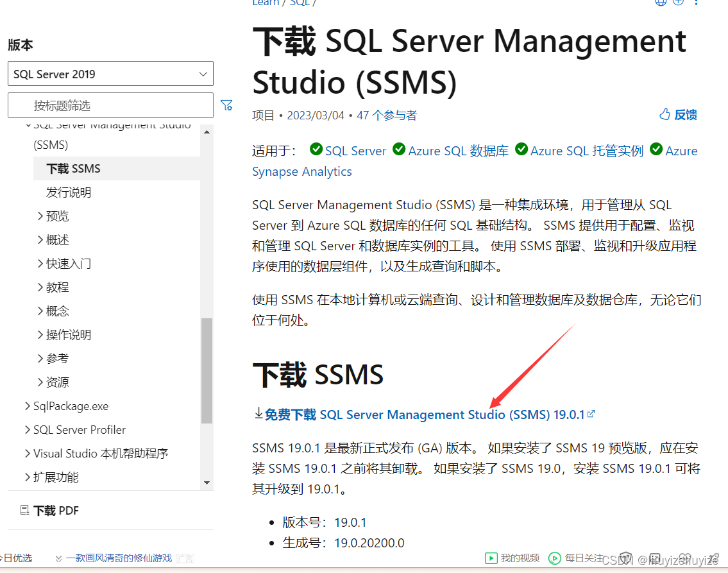Click the 反馈 feedback button
728x573 pixels.
click(x=679, y=114)
